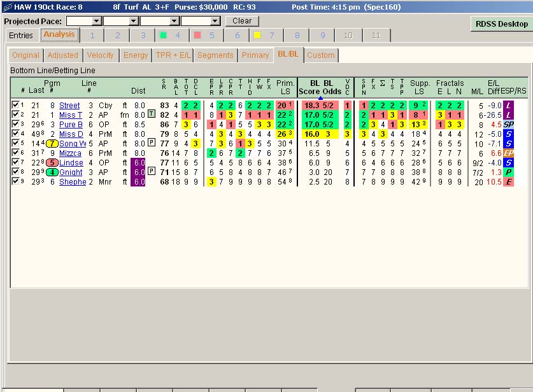
Task: Toggle checkbox for row 8 Gnight
Action: pos(15,171)
